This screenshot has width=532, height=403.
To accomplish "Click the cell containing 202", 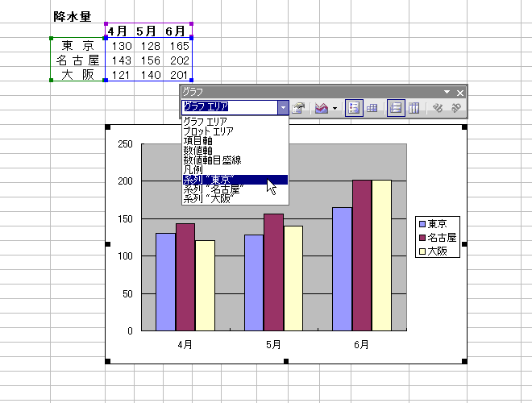I will pos(178,60).
